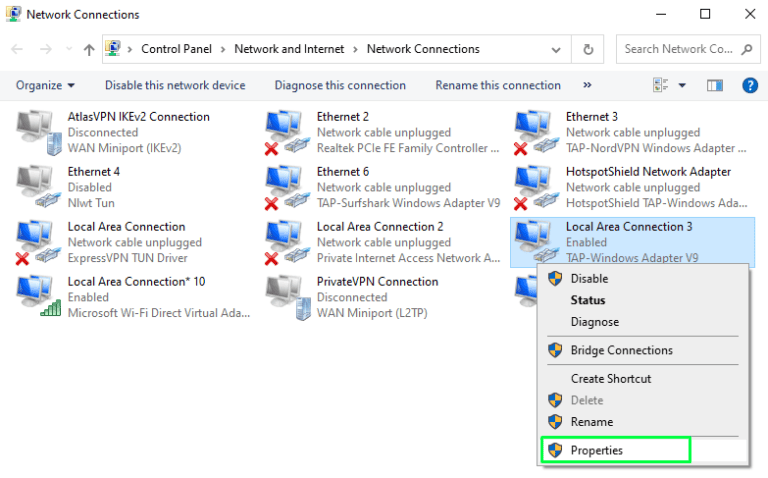Expand the address bar history dropdown

pos(559,49)
